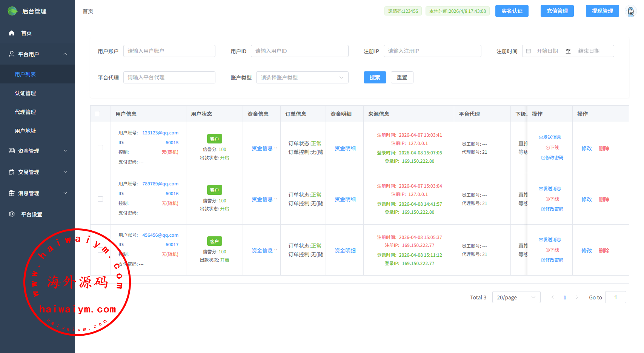Screen dimensions: 644x353
Task: Click 删除 for user 456456@qq.com
Action: (604, 251)
